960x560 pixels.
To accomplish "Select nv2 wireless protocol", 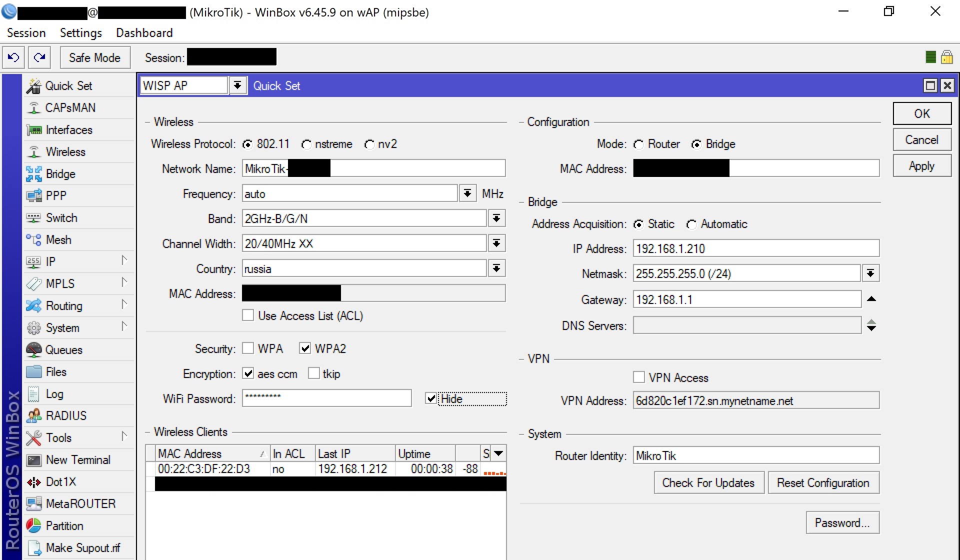I will tap(369, 144).
